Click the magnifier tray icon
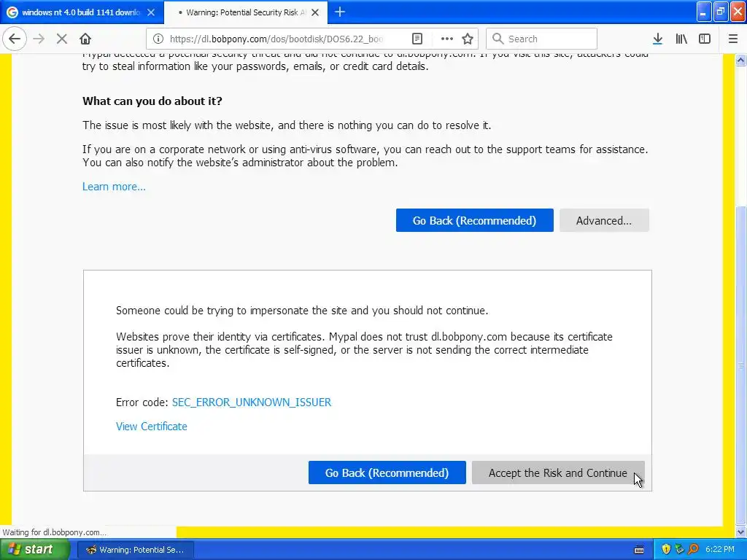 pyautogui.click(x=693, y=550)
